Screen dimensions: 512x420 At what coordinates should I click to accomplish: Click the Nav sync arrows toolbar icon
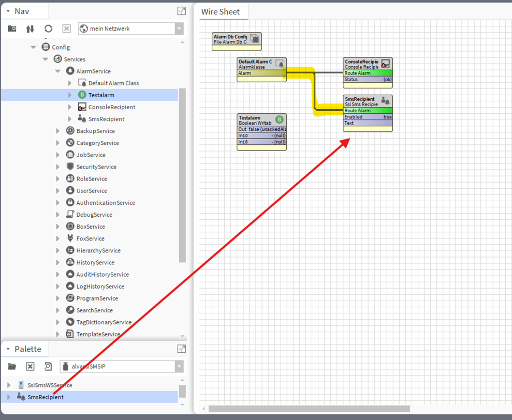pos(30,29)
